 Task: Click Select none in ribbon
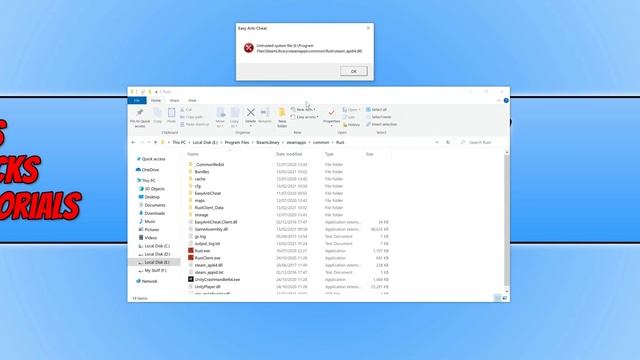click(x=378, y=117)
